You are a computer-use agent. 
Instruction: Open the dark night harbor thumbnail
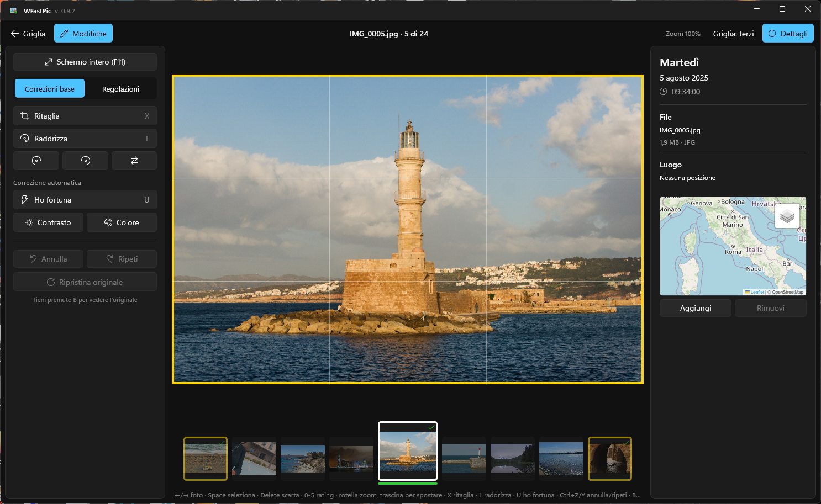tap(351, 459)
